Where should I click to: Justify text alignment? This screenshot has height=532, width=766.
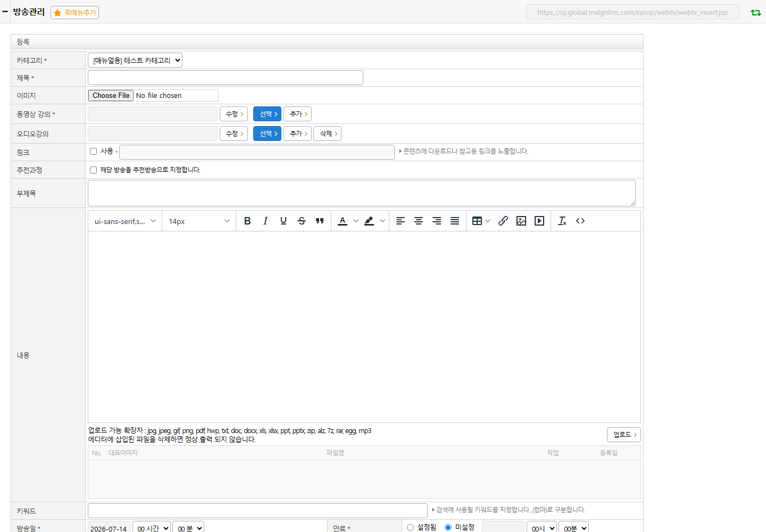coord(455,221)
